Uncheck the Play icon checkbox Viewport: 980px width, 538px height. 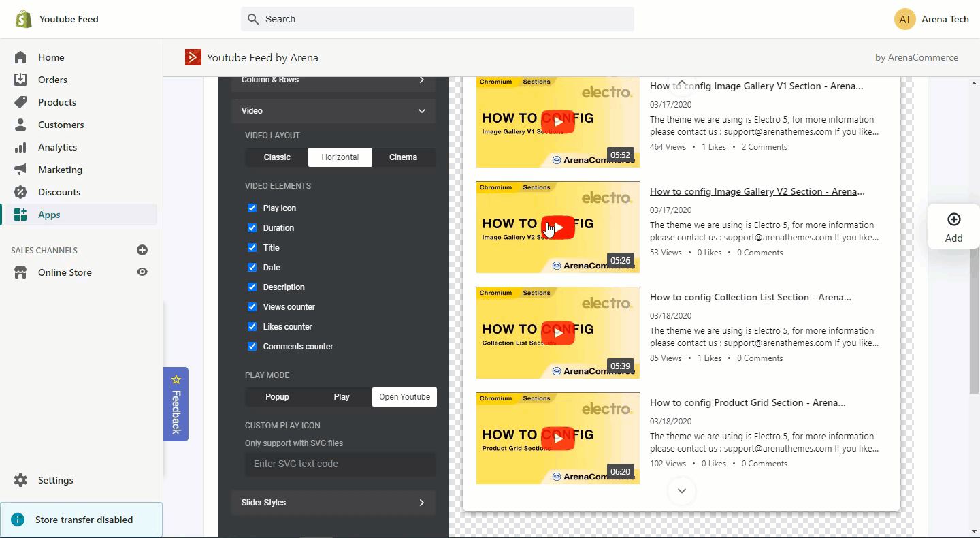pyautogui.click(x=252, y=208)
